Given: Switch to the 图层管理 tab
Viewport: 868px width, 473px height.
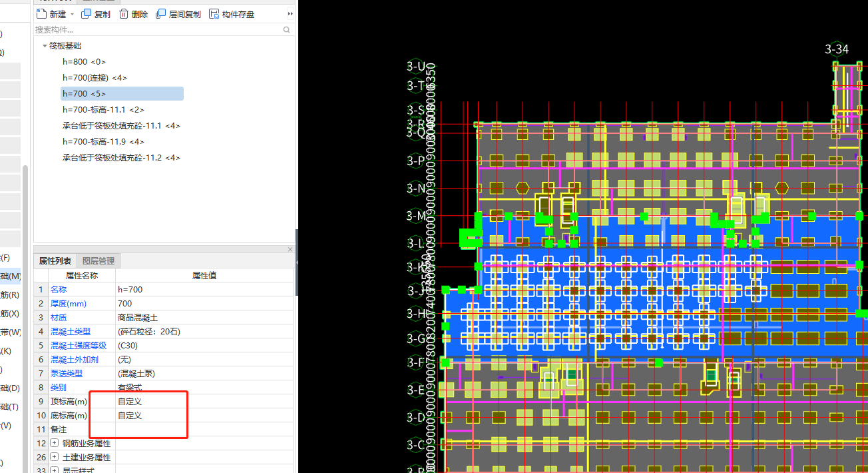Looking at the screenshot, I should [98, 260].
